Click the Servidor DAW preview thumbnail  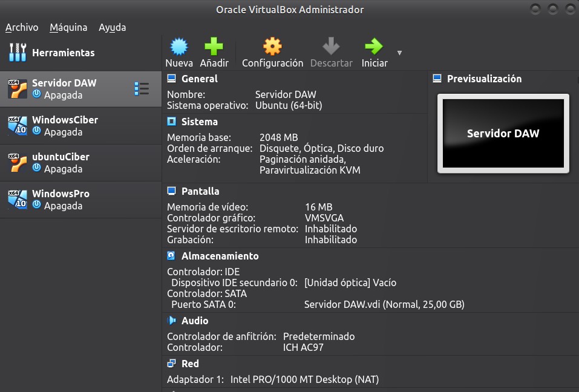pyautogui.click(x=503, y=134)
